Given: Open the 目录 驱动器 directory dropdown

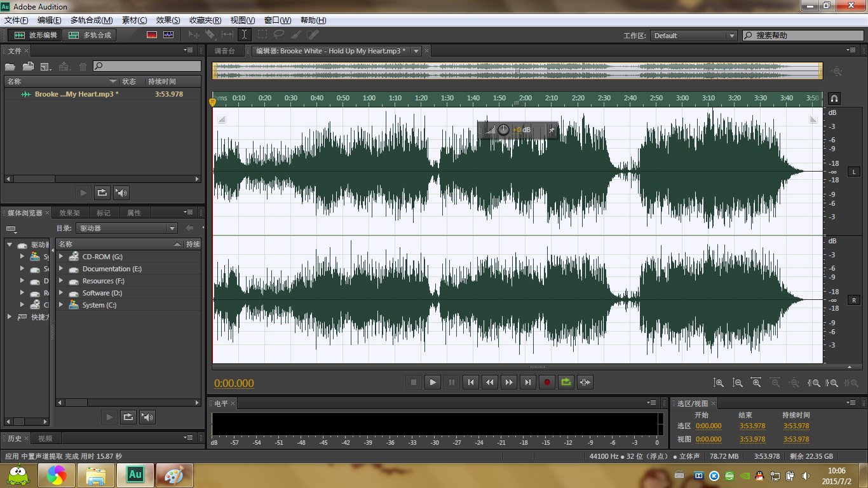Looking at the screenshot, I should (126, 228).
